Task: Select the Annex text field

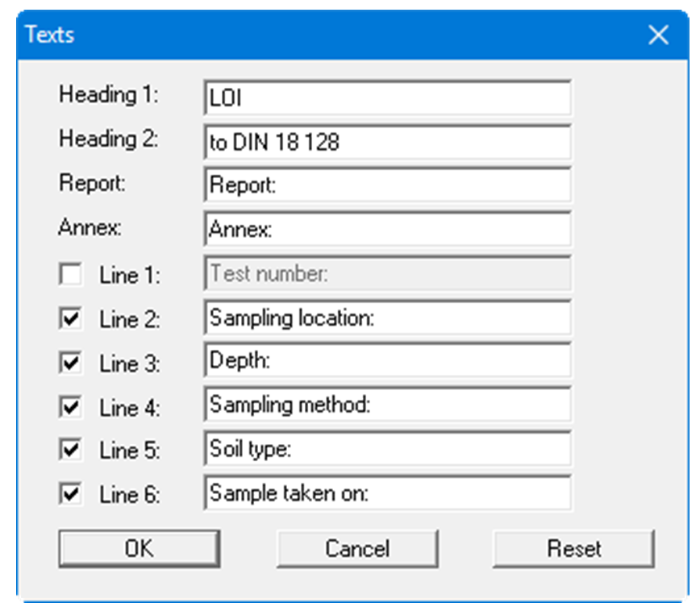Action: [387, 230]
